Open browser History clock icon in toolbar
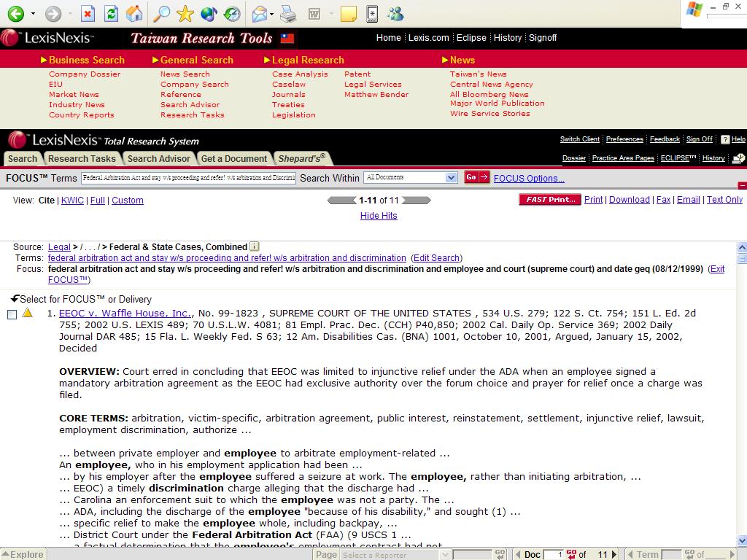The image size is (747, 560). tap(232, 13)
